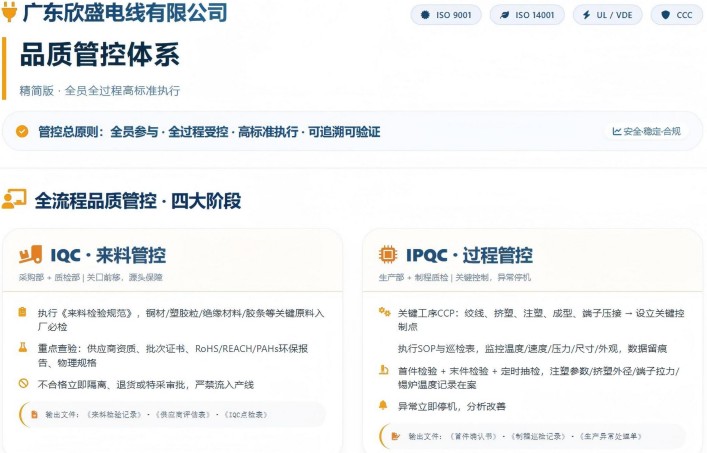The width and height of the screenshot is (707, 453).
Task: Click the ISO 9001 certification badge
Action: pos(446,15)
